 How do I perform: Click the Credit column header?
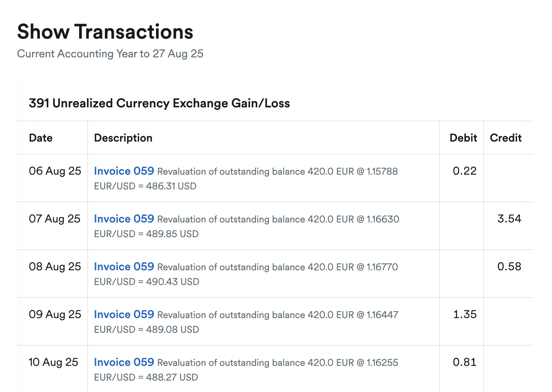tap(506, 138)
